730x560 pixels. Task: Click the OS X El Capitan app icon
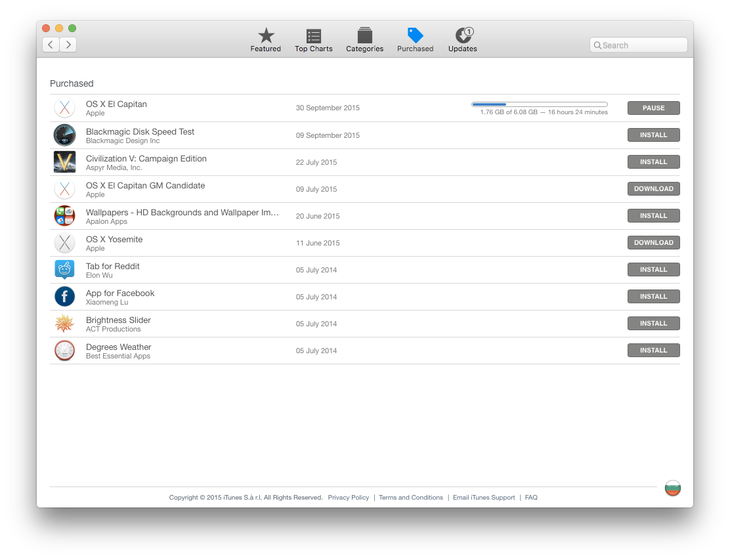(65, 108)
